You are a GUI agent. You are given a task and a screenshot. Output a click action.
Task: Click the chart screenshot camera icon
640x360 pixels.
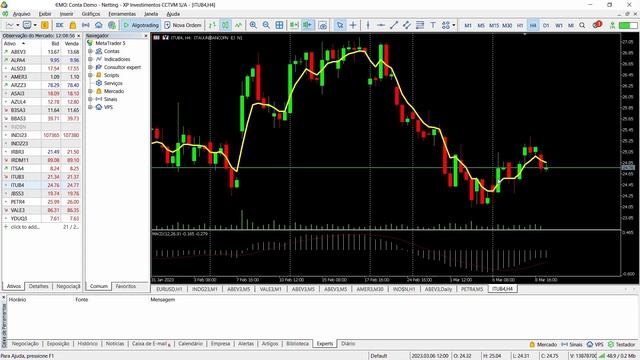point(322,25)
